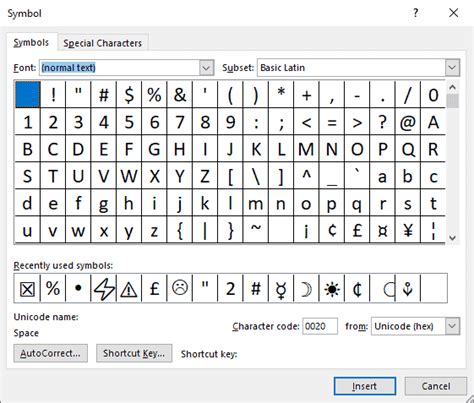Image resolution: width=474 pixels, height=403 pixels.
Task: Pick the warning triangle recent symbol
Action: tap(129, 288)
